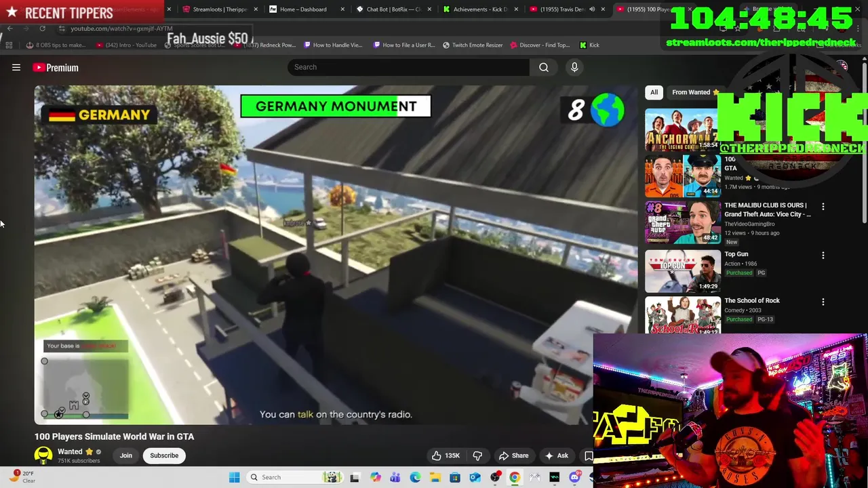Click the YouTube page scrollbar
Screen dimensions: 868x488
click(864, 142)
